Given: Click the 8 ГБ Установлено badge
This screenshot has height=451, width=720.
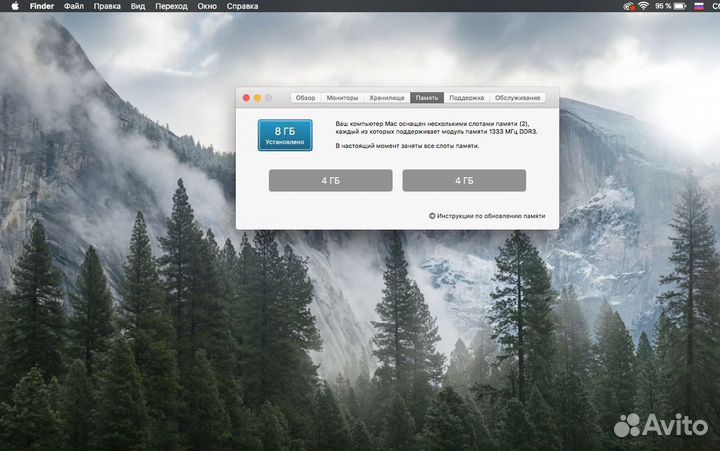Looking at the screenshot, I should (x=285, y=135).
